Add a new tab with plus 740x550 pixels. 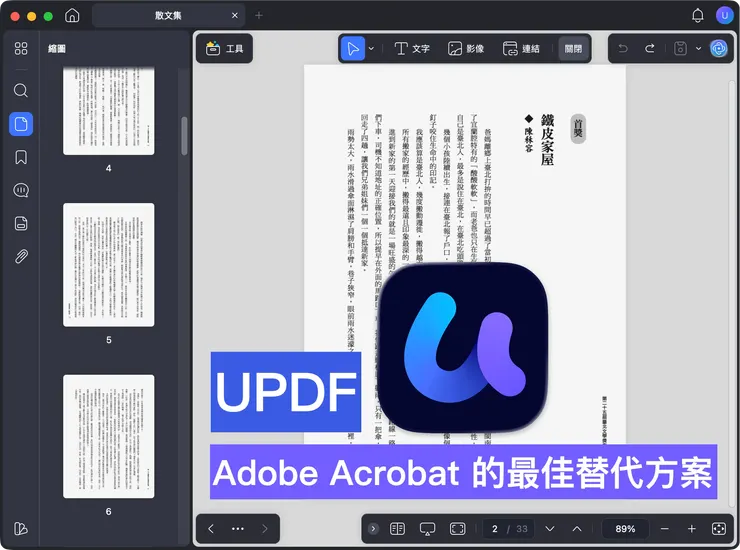tap(259, 16)
